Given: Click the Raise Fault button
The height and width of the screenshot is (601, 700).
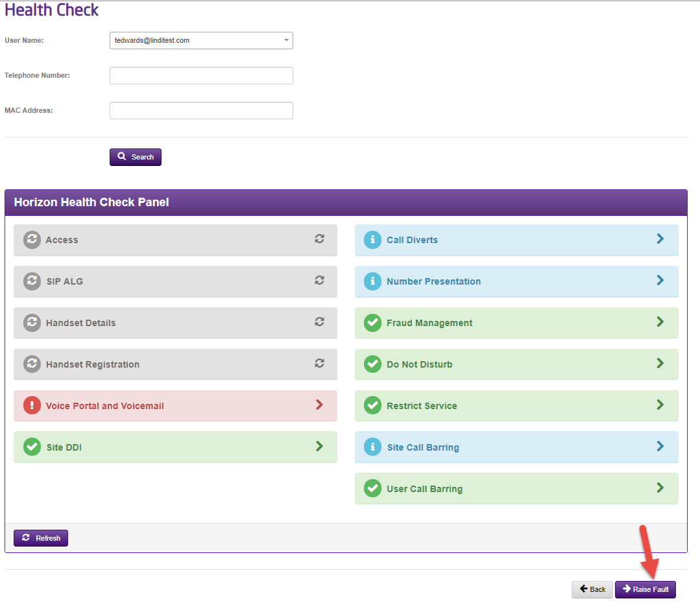Looking at the screenshot, I should (645, 589).
